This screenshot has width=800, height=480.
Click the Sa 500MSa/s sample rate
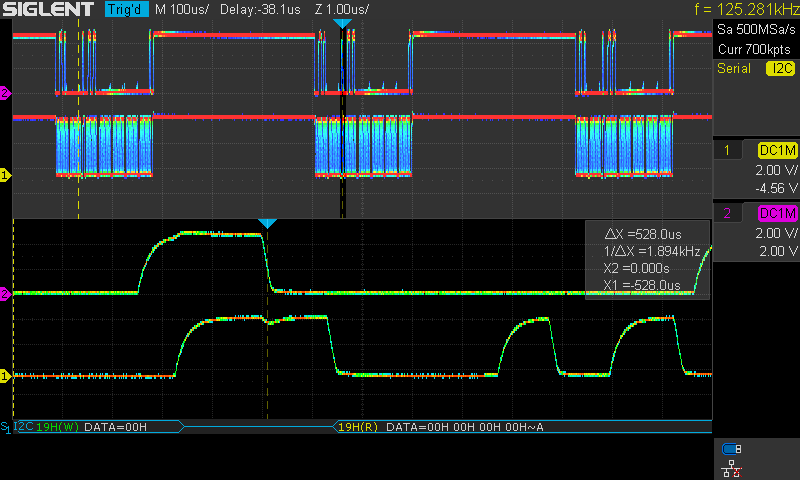[756, 30]
